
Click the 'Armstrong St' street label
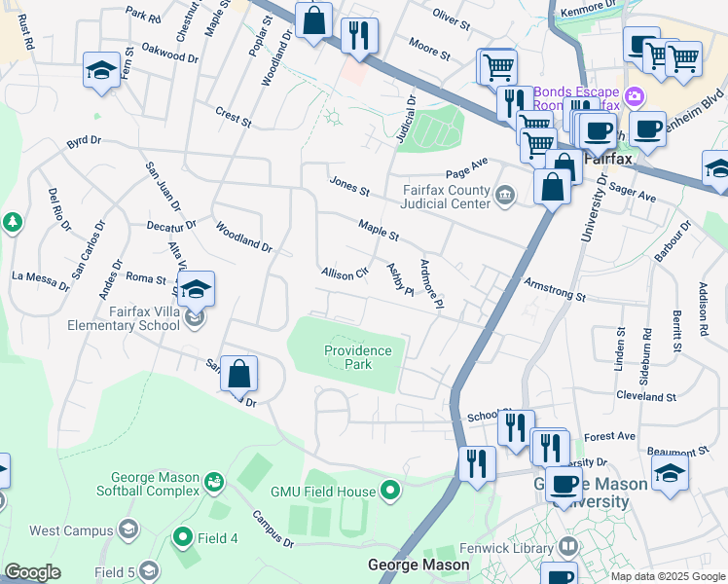555,290
